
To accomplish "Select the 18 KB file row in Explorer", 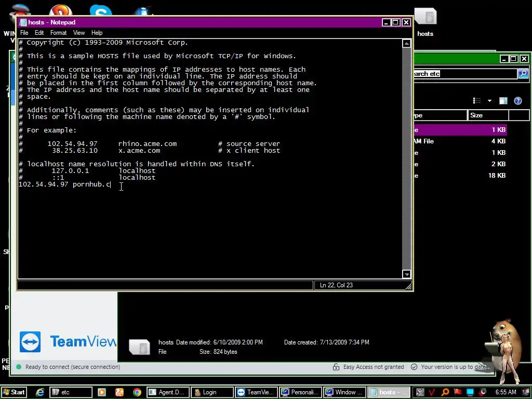I will click(460, 176).
